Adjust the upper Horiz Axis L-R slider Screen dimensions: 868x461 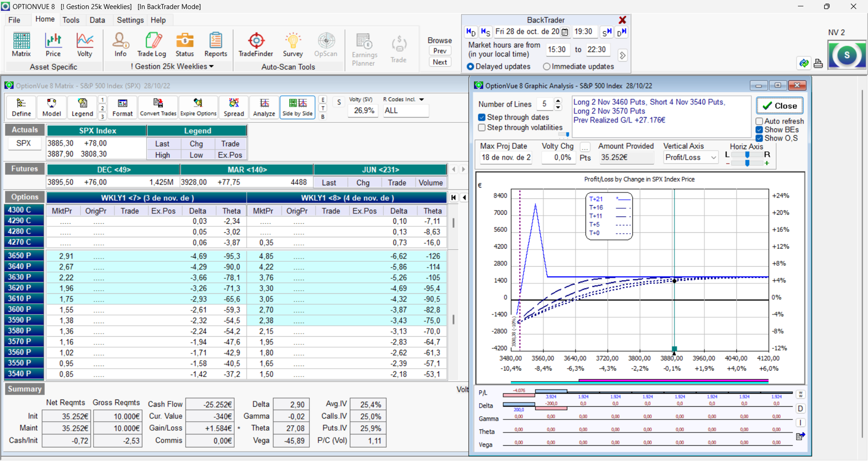[747, 155]
